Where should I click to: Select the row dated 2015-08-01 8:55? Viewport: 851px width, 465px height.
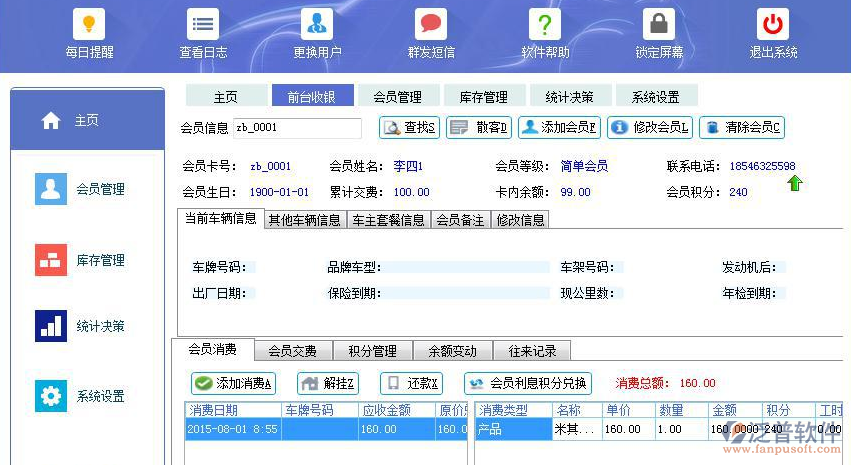pyautogui.click(x=326, y=429)
